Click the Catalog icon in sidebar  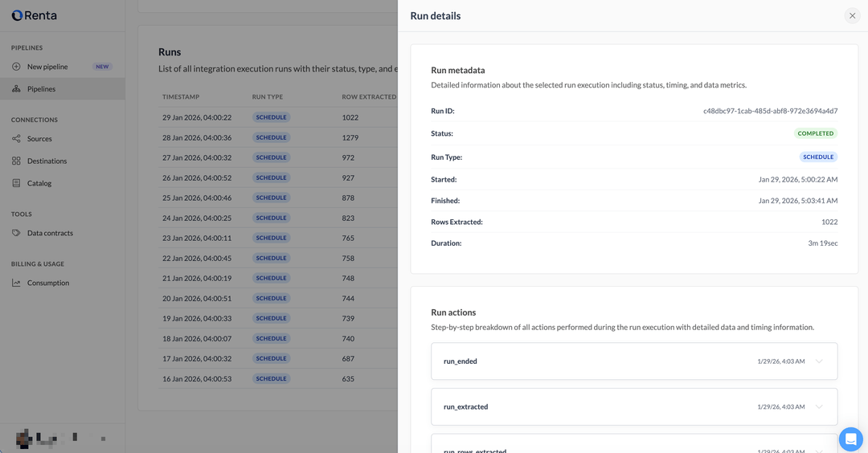(x=16, y=183)
